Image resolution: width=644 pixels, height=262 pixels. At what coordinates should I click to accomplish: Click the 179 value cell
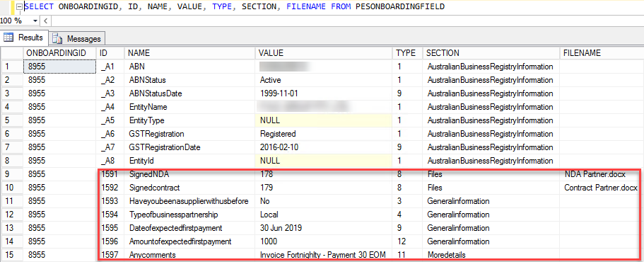[324, 188]
